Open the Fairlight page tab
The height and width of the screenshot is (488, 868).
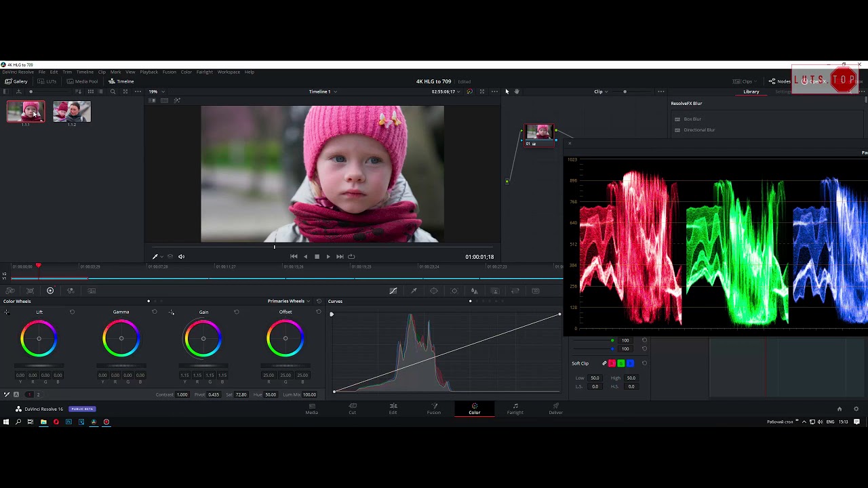(515, 408)
